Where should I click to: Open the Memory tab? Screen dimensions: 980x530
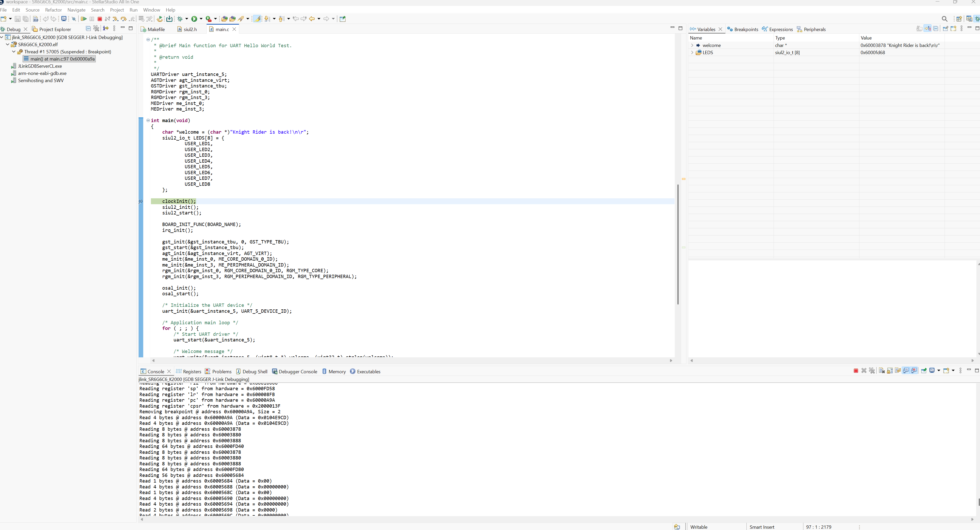(x=334, y=371)
